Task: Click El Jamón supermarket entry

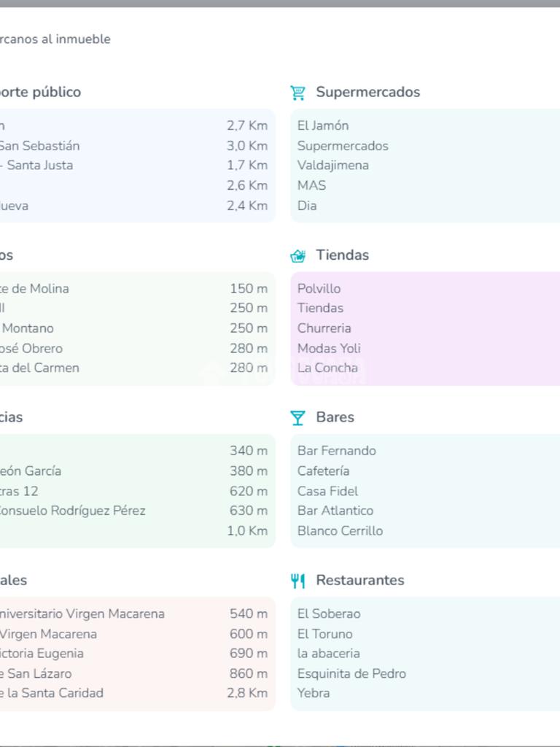Action: (x=323, y=125)
